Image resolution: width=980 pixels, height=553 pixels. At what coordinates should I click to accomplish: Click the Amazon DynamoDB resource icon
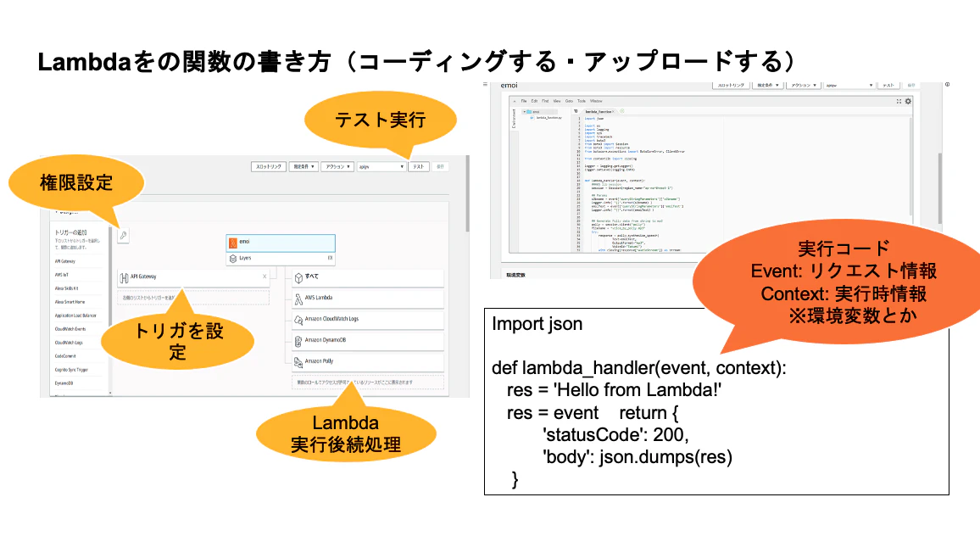pyautogui.click(x=298, y=341)
